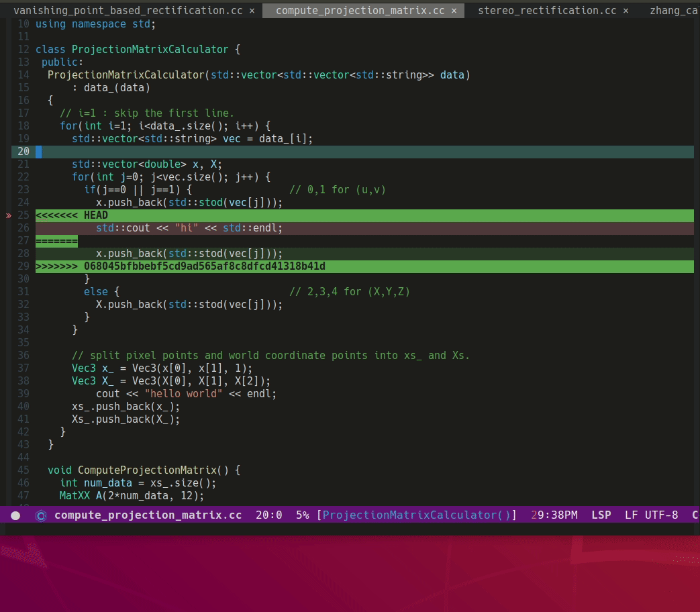
Task: Click 'void ComputeProjectionMatrix() {' line
Action: tap(144, 470)
